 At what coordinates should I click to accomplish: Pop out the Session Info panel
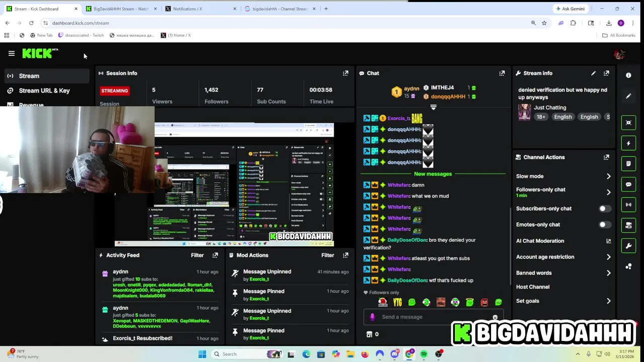(346, 73)
